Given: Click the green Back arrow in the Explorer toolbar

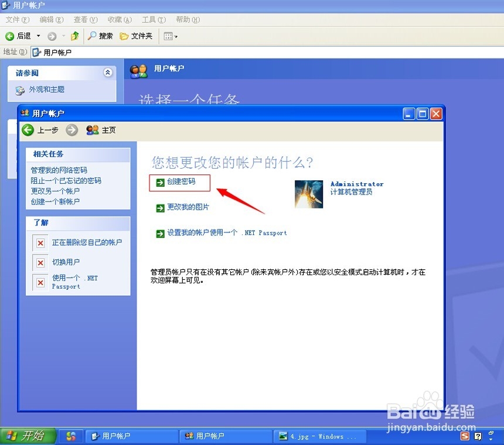Looking at the screenshot, I should [x=10, y=36].
